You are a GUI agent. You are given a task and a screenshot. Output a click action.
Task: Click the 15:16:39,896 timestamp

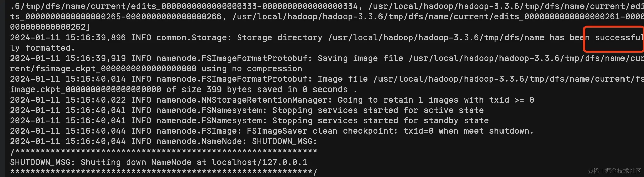95,38
